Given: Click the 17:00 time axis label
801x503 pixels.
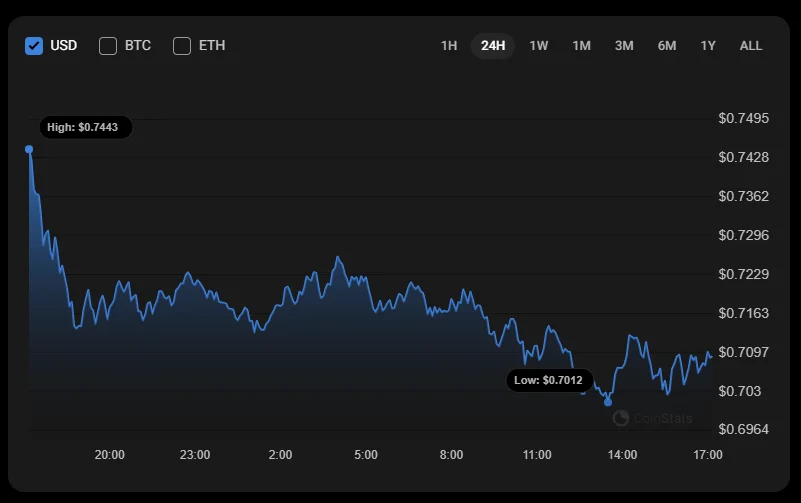Looking at the screenshot, I should (x=708, y=455).
